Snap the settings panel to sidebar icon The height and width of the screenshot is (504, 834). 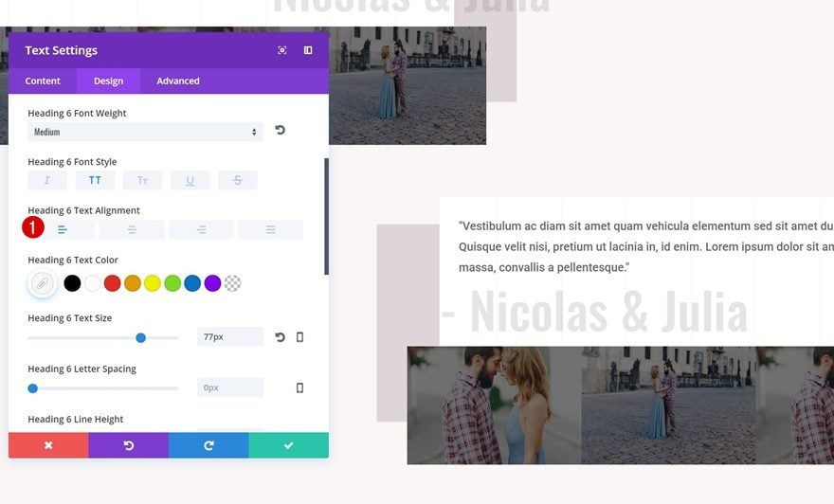[308, 50]
